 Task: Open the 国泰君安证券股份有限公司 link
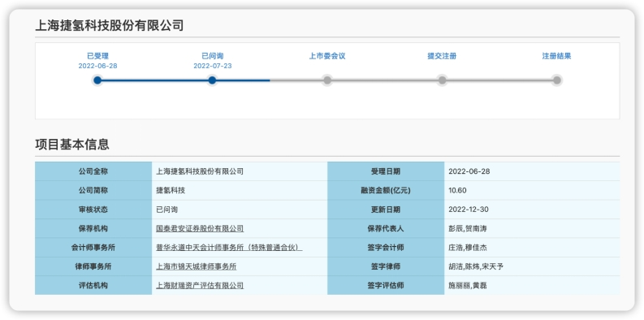coord(200,228)
